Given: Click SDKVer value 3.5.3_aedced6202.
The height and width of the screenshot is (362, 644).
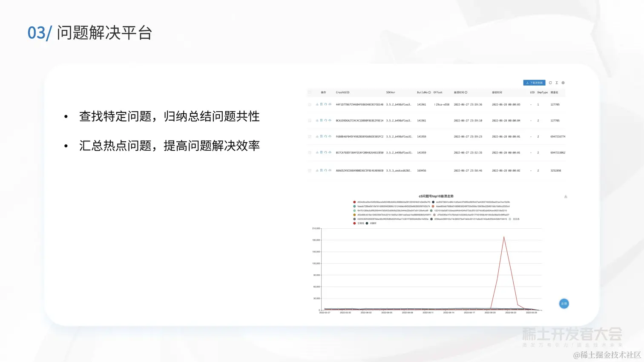Looking at the screenshot, I should [399, 170].
